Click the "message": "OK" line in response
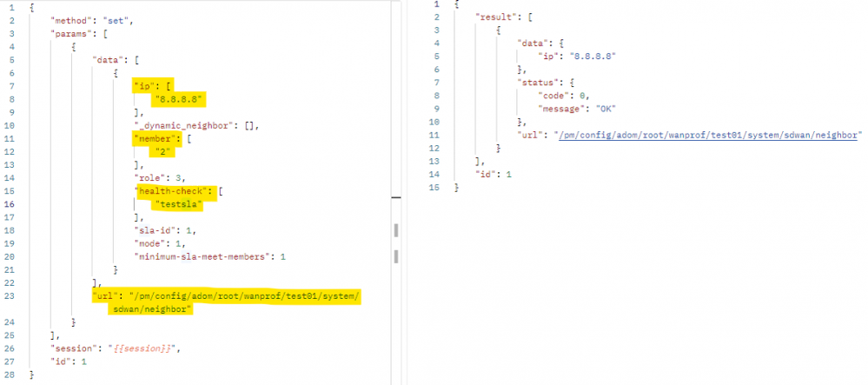The height and width of the screenshot is (385, 868). click(577, 109)
